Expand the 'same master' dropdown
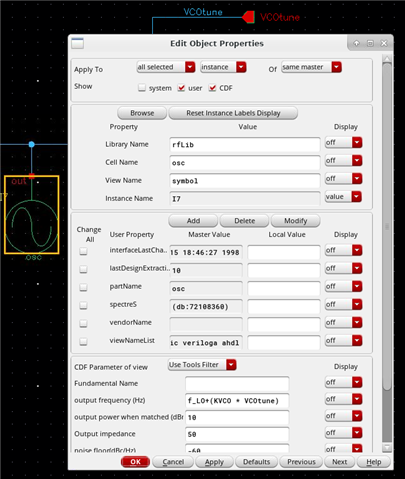405x479 pixels. click(x=311, y=67)
